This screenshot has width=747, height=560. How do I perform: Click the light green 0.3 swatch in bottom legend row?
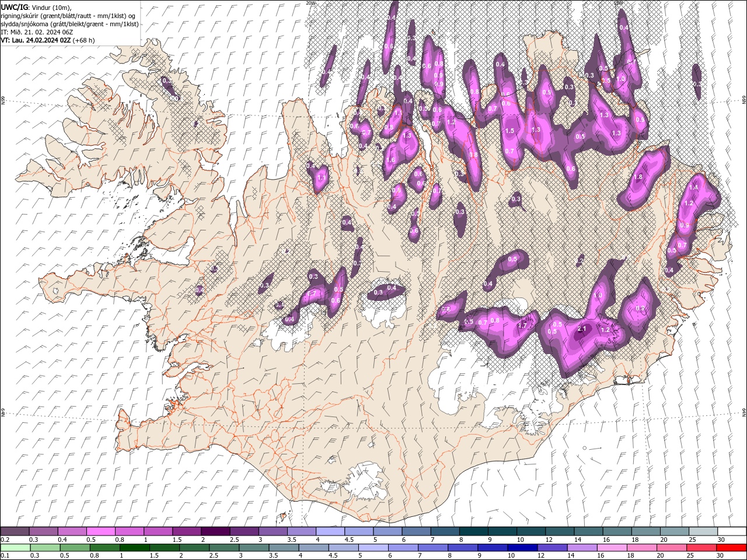46,548
